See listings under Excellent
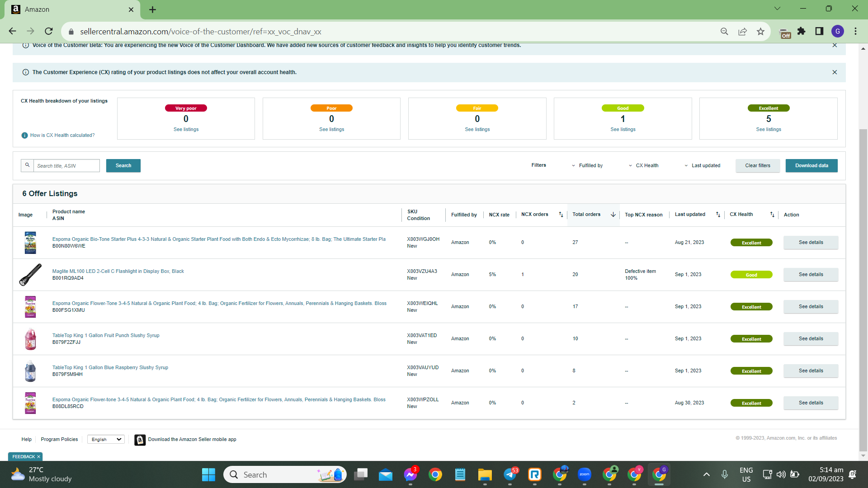Viewport: 868px width, 488px height. coord(768,130)
